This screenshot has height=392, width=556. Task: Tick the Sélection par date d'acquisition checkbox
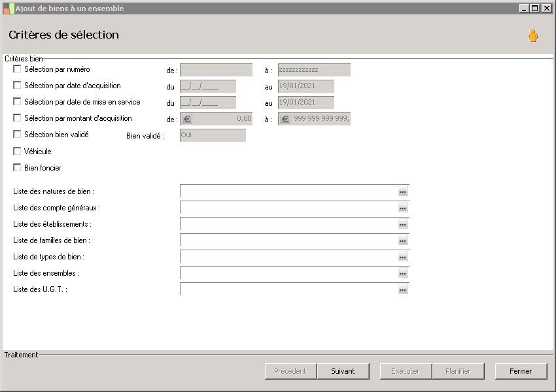coord(17,86)
